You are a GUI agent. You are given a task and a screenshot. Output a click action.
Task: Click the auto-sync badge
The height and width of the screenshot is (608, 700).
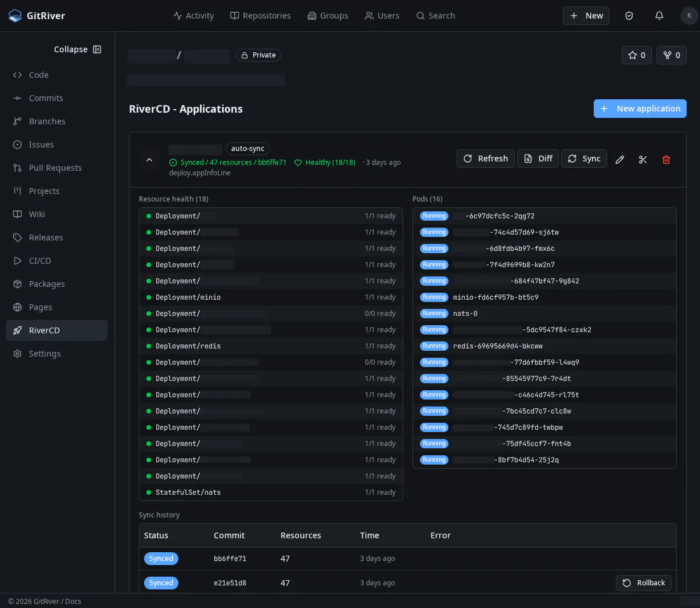[247, 149]
